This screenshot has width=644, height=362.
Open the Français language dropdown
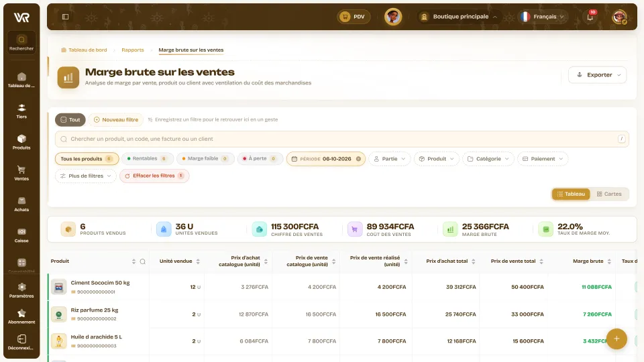click(542, 17)
